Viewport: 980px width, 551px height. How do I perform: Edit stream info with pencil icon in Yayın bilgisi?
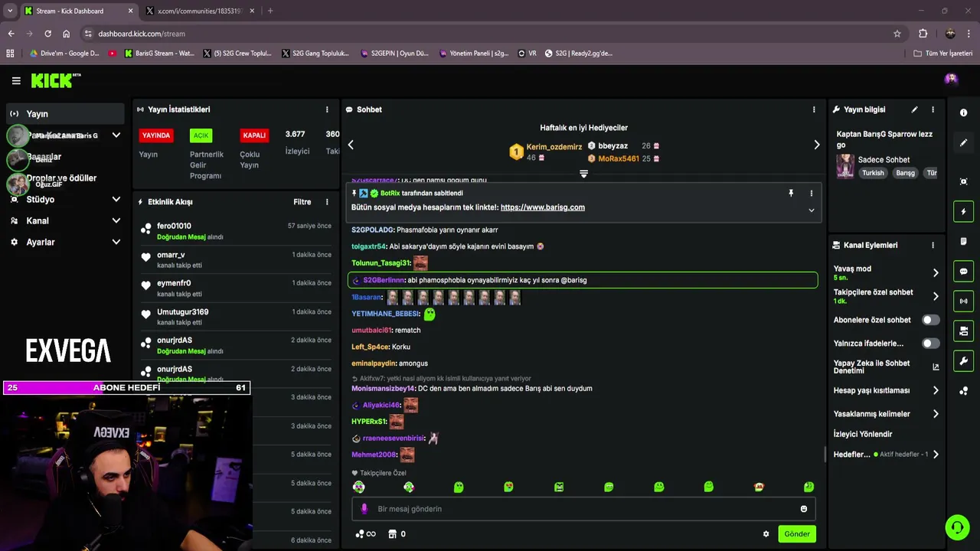(914, 109)
